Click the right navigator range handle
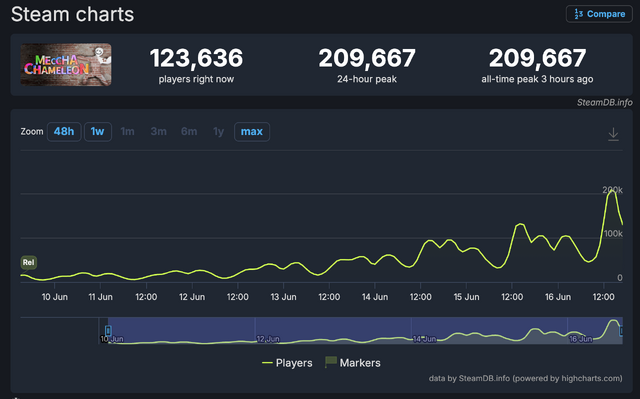This screenshot has width=640, height=399. (622, 330)
